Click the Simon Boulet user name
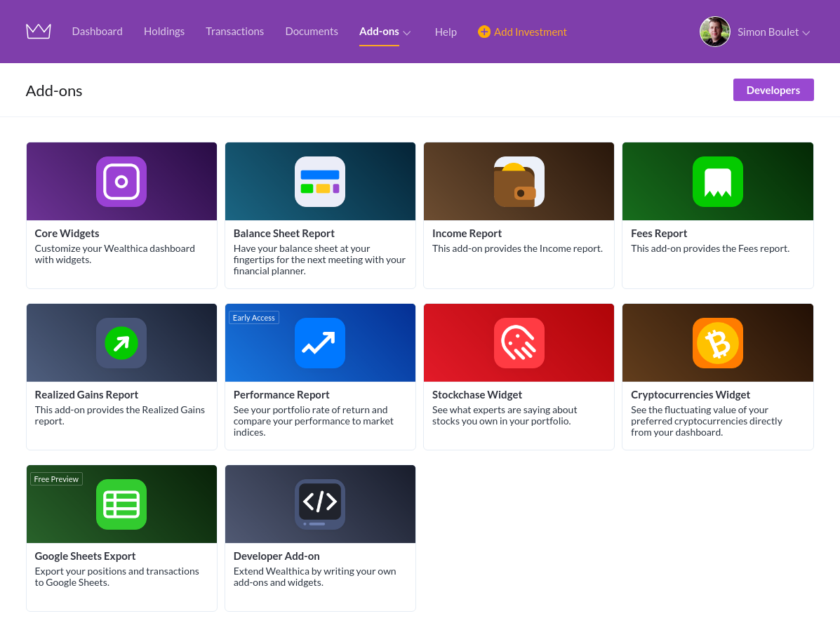This screenshot has width=840, height=623. (x=768, y=32)
